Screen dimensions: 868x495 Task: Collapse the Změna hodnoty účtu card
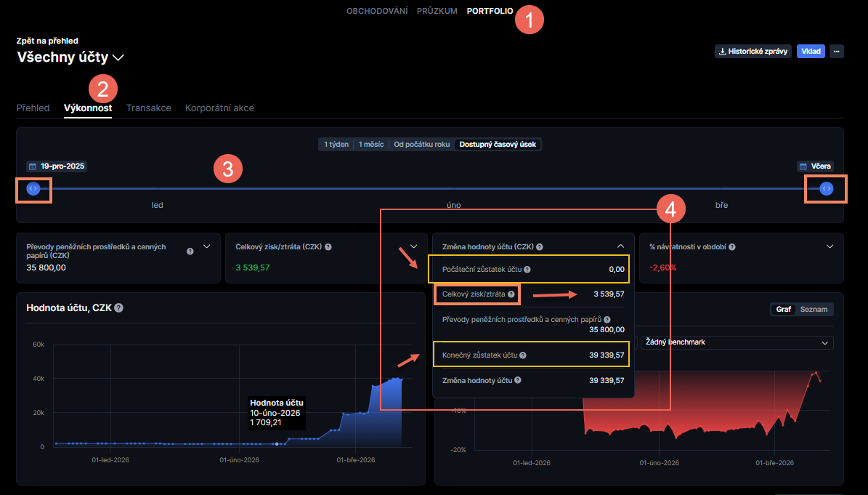pos(620,246)
